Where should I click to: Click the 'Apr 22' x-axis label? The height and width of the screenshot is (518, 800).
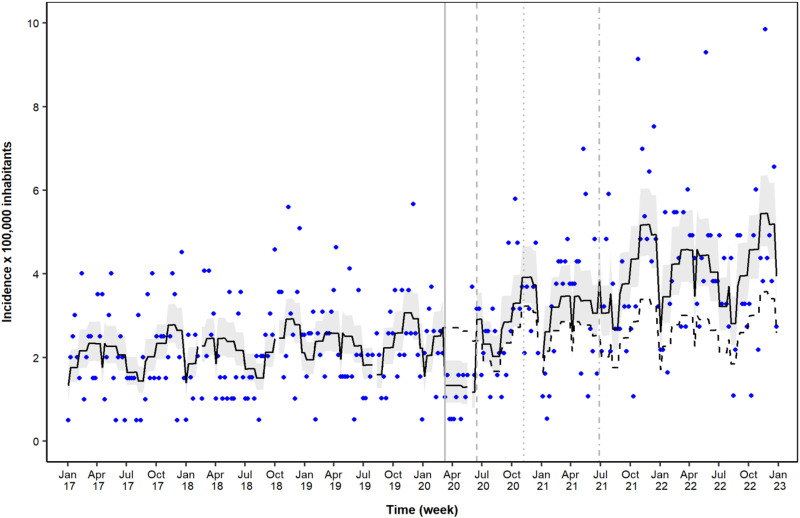[689, 480]
